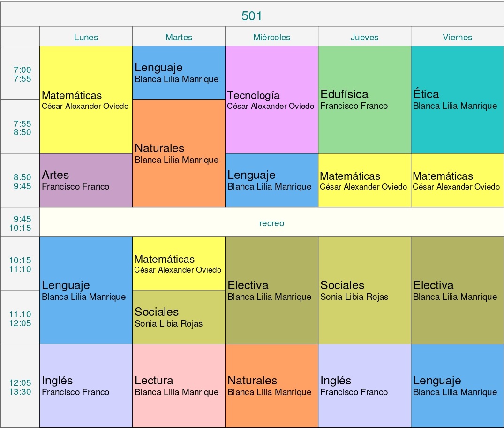This screenshot has height=428, width=504.
Task: Click Friday's Lenguaje block at 12:05
Action: (457, 385)
